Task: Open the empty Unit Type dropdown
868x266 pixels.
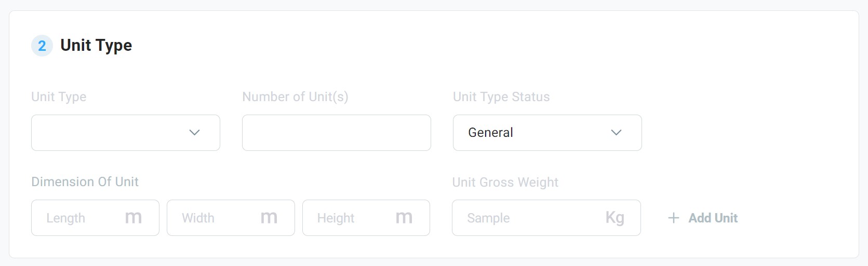Action: (x=126, y=133)
